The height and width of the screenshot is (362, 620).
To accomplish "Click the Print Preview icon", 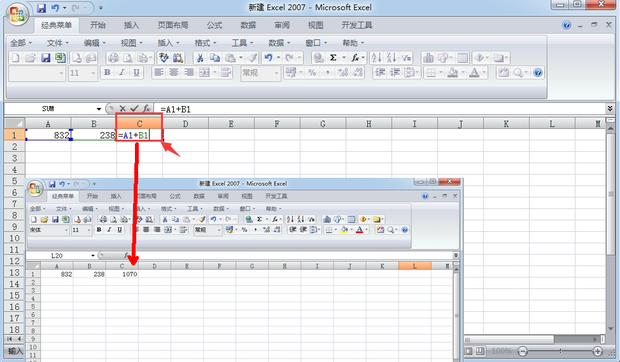I will coord(128,58).
